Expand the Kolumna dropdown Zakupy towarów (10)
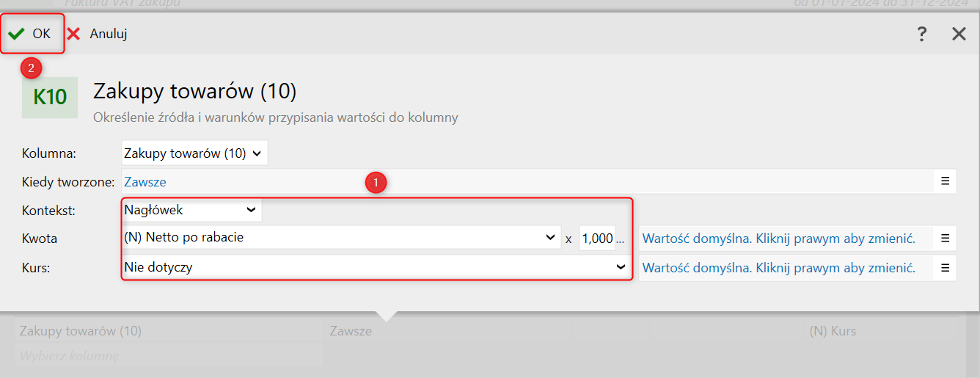The image size is (980, 378). tap(194, 153)
